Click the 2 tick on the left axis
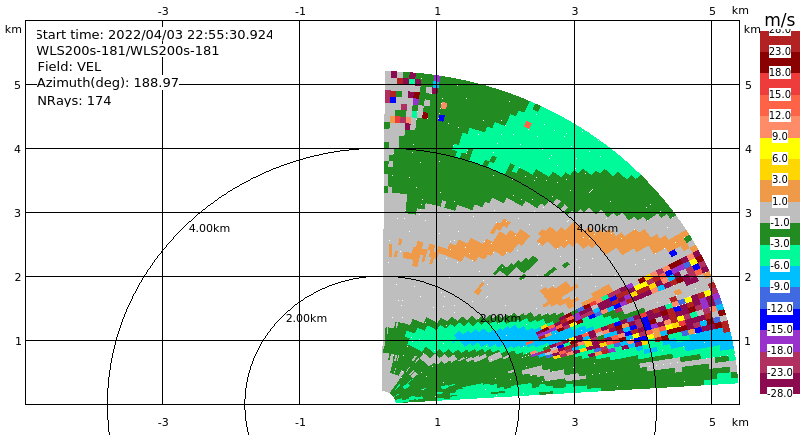 point(17,277)
